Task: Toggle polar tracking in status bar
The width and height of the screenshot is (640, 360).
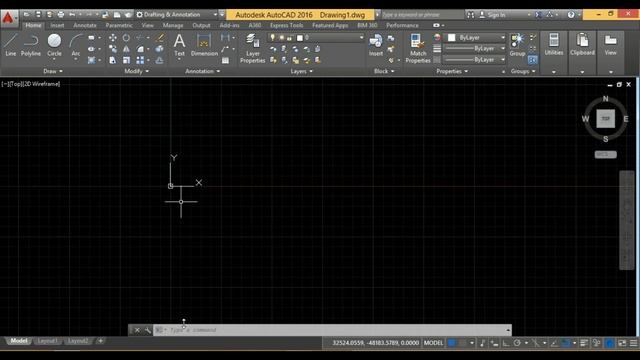Action: point(517,343)
